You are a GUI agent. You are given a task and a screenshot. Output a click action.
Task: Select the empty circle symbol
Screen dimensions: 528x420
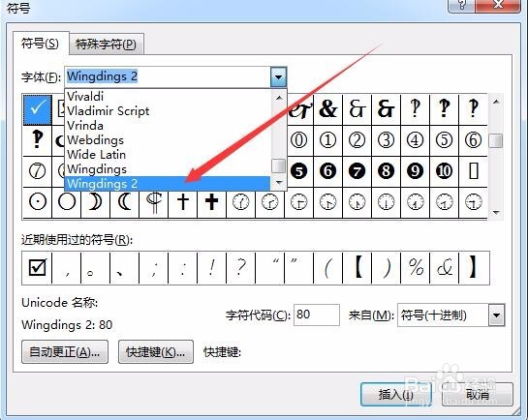66,202
